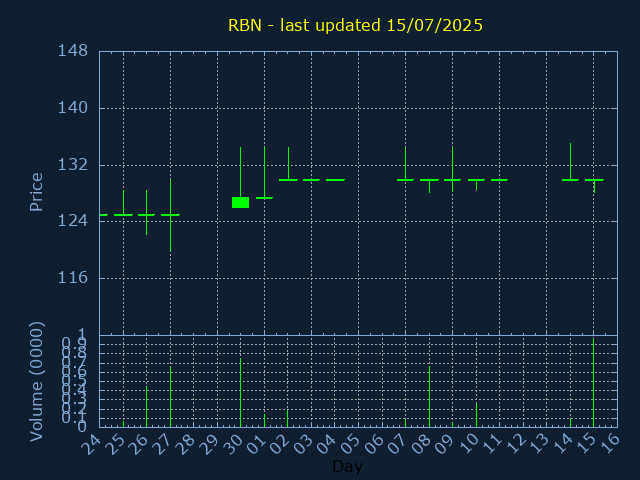The width and height of the screenshot is (640, 480).
Task: Click the volume bar for day 27
Action: tap(171, 397)
